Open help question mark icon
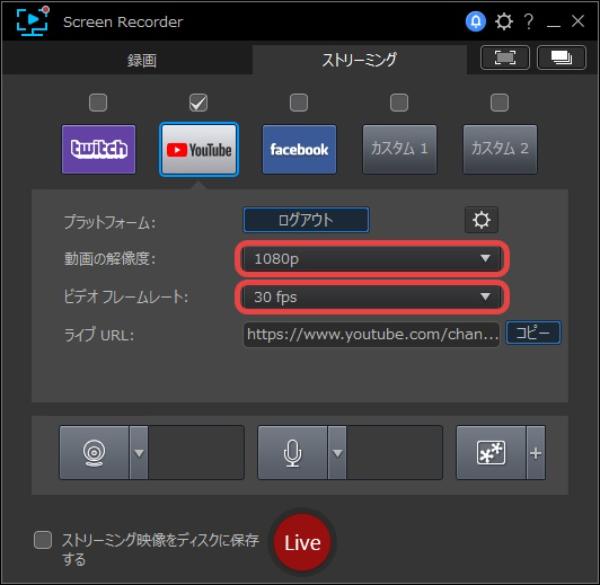The width and height of the screenshot is (600, 585). click(x=529, y=21)
